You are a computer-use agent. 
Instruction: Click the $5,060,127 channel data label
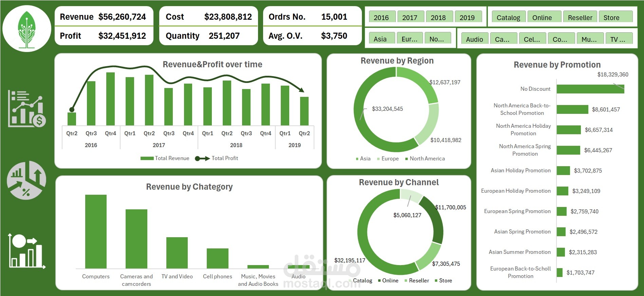407,215
